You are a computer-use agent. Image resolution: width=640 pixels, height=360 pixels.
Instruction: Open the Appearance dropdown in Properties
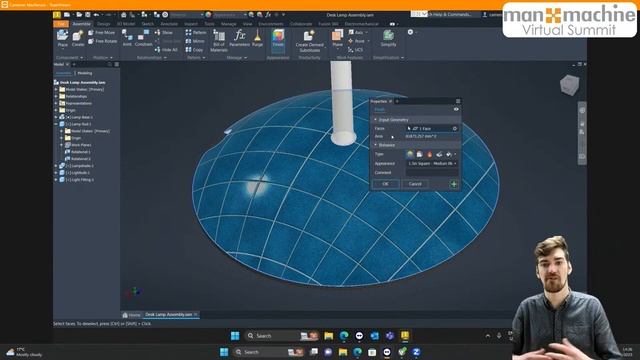pyautogui.click(x=432, y=164)
